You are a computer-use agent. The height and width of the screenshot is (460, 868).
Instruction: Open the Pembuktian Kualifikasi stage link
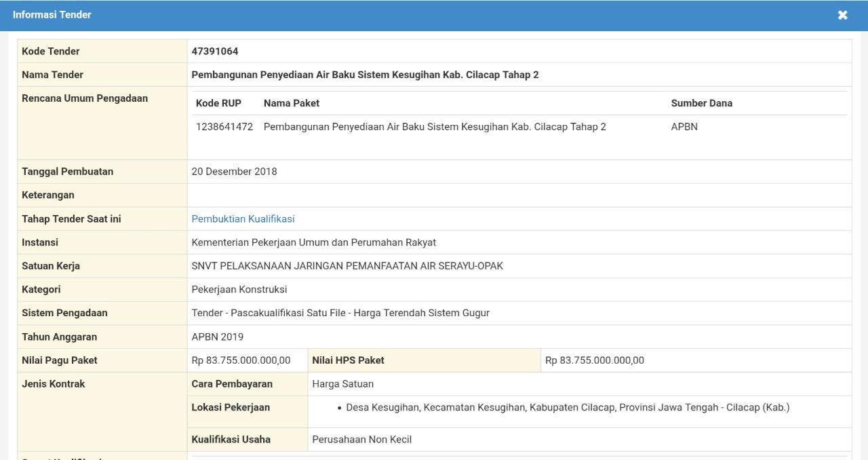coord(243,218)
